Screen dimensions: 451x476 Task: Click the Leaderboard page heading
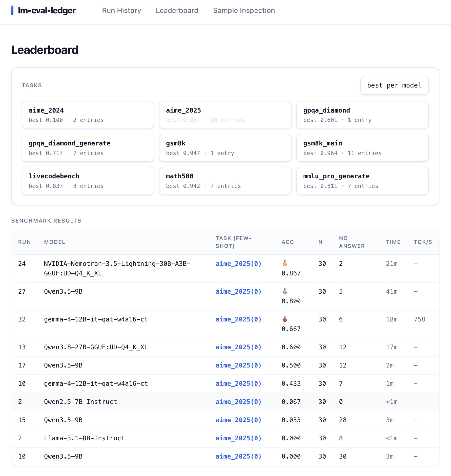point(45,50)
